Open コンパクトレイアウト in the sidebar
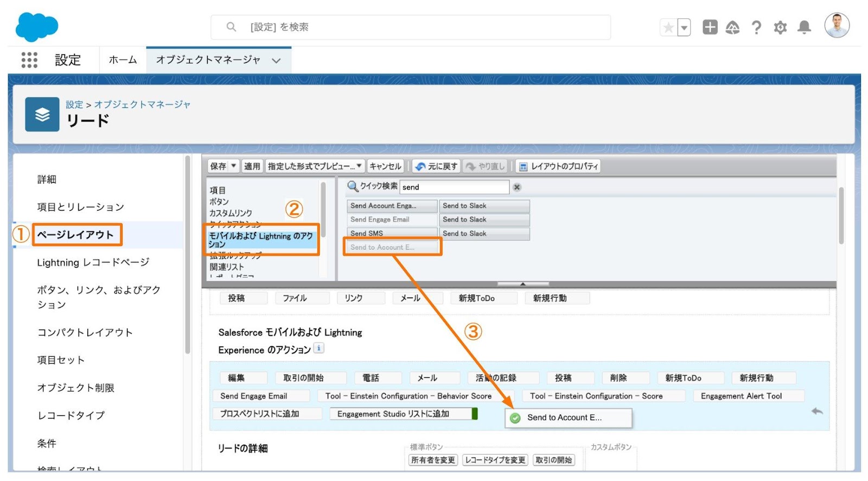This screenshot has width=868, height=481. click(85, 332)
